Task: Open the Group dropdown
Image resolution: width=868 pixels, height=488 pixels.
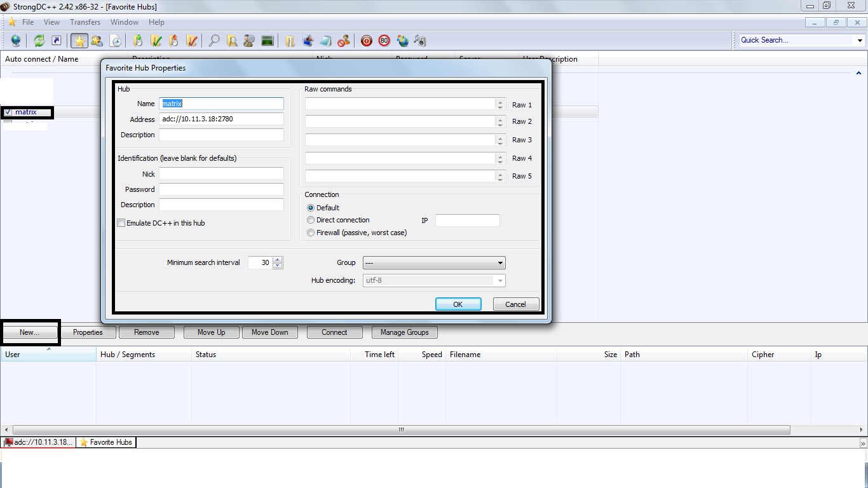Action: tap(434, 262)
